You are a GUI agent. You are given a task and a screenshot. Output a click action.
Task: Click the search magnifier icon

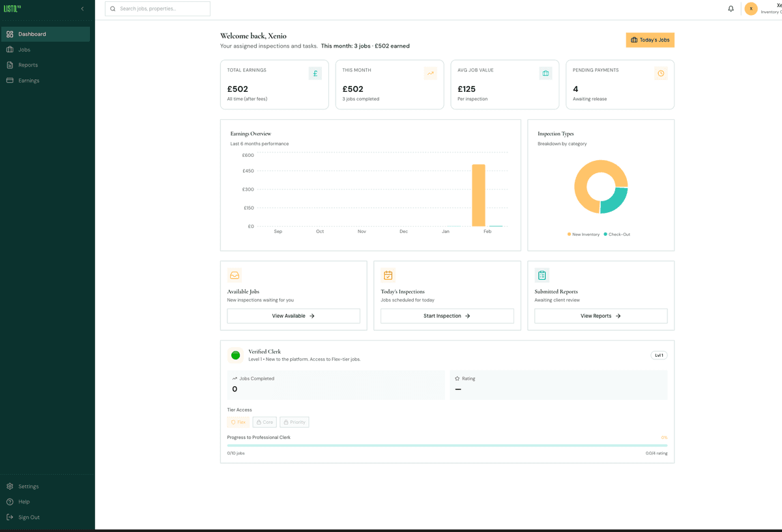[x=113, y=9]
